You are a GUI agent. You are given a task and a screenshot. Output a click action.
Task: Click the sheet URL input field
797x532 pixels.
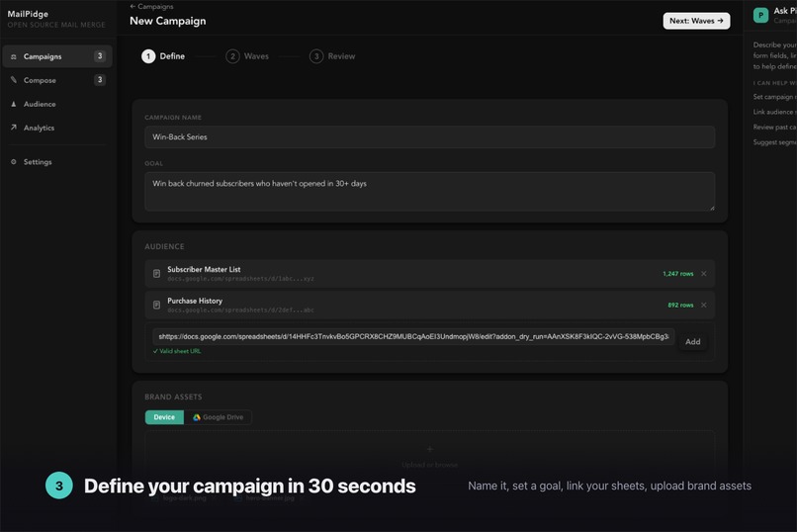click(x=413, y=336)
